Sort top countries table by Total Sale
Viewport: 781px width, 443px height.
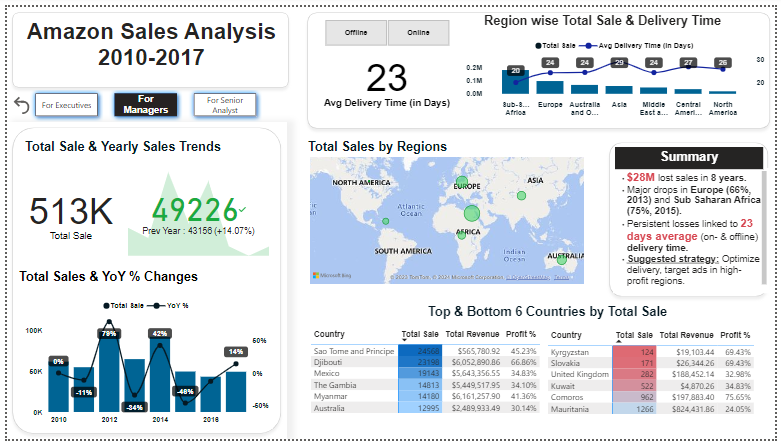point(420,335)
